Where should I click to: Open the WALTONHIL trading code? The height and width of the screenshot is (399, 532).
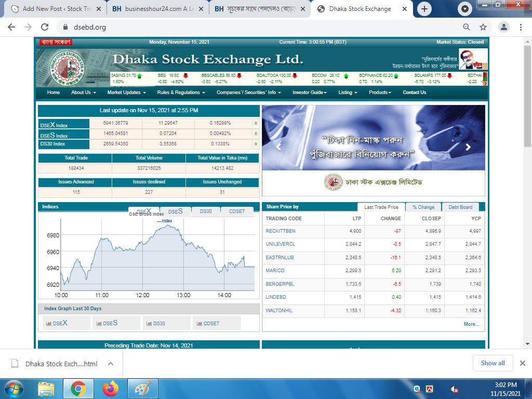[x=279, y=311]
